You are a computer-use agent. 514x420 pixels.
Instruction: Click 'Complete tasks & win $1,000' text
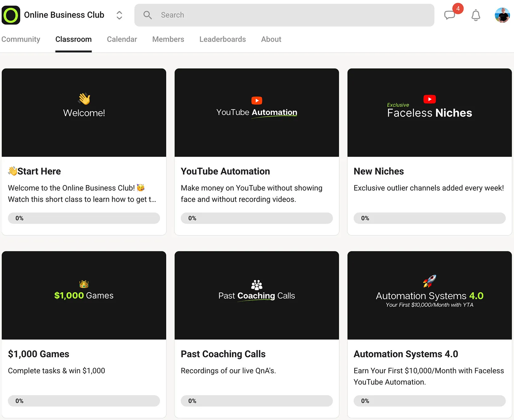57,371
